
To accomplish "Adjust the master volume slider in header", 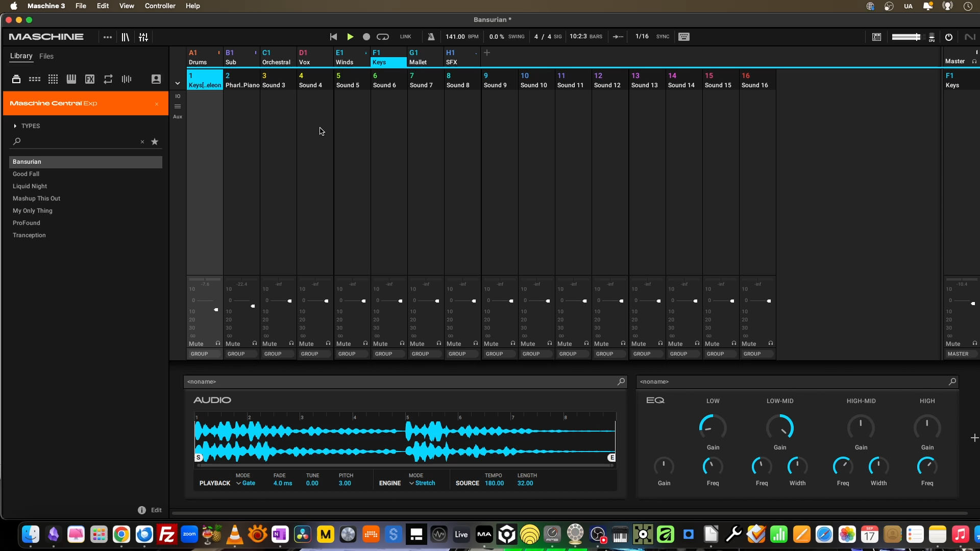I will tap(906, 37).
